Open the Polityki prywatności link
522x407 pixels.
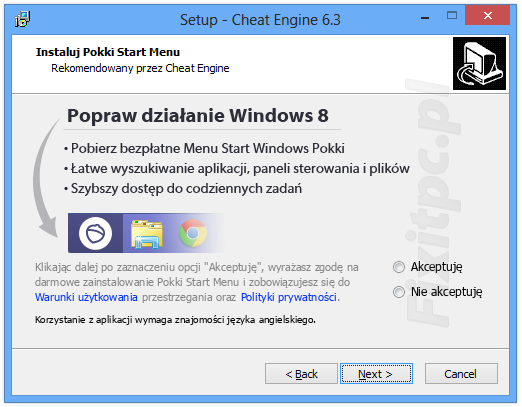click(x=289, y=297)
